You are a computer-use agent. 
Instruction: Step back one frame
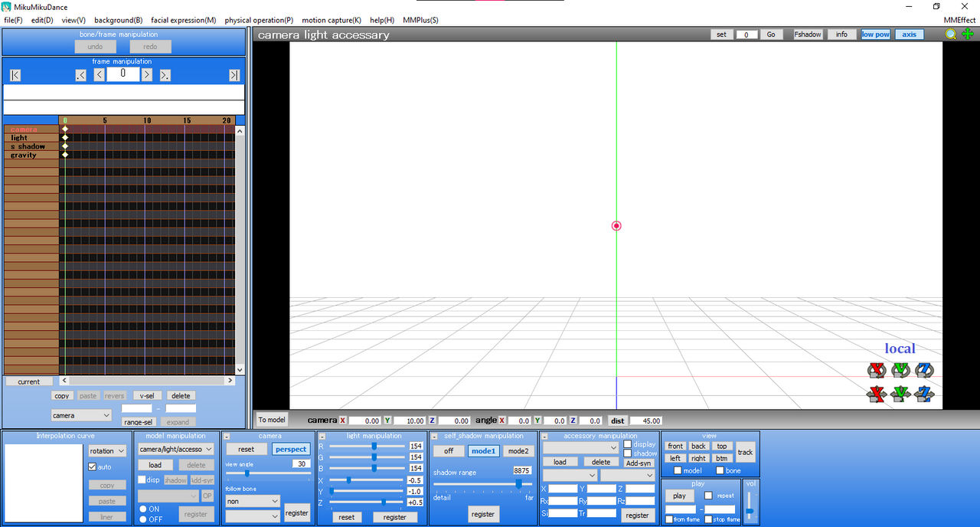100,74
